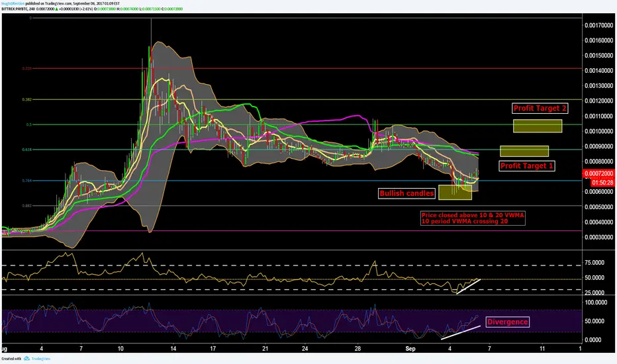The image size is (617, 364).
Task: Click the 0.382 Fibonacci level label
Action: [x=26, y=99]
